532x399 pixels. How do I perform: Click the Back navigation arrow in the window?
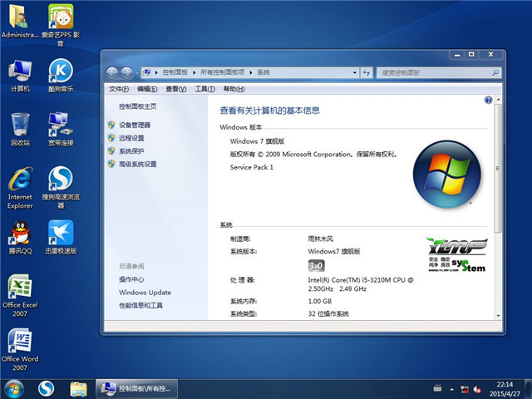pyautogui.click(x=112, y=72)
